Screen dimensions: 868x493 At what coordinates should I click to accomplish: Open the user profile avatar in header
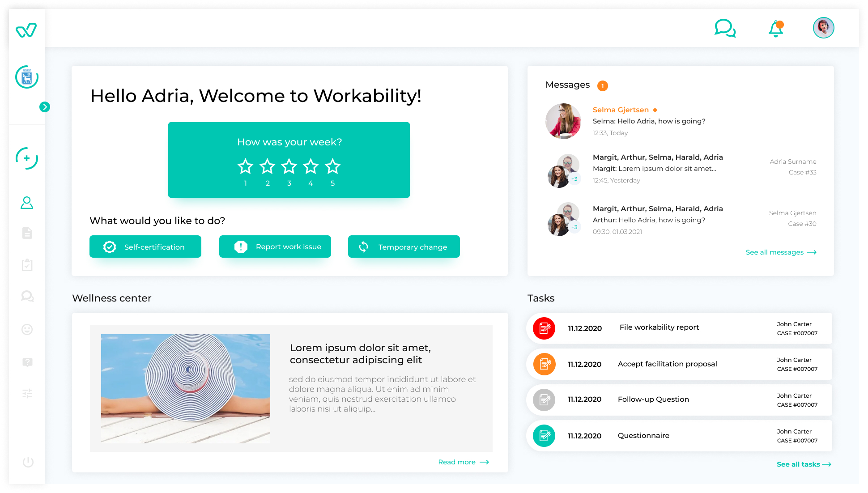coord(823,28)
